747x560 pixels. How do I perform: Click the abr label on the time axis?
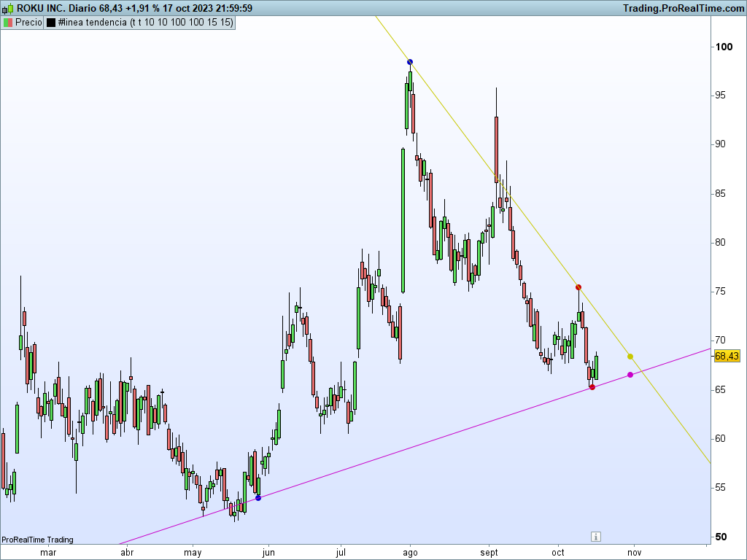(x=127, y=553)
